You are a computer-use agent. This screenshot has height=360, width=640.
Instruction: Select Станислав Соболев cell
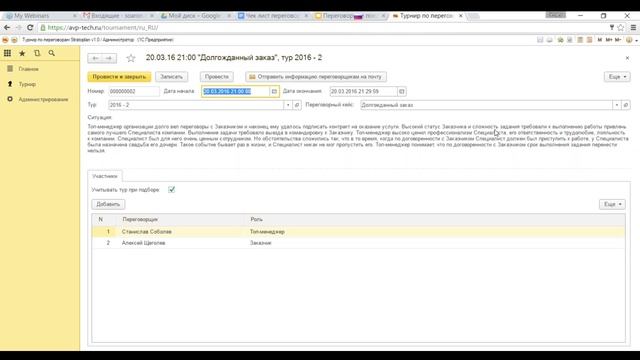[x=147, y=231]
